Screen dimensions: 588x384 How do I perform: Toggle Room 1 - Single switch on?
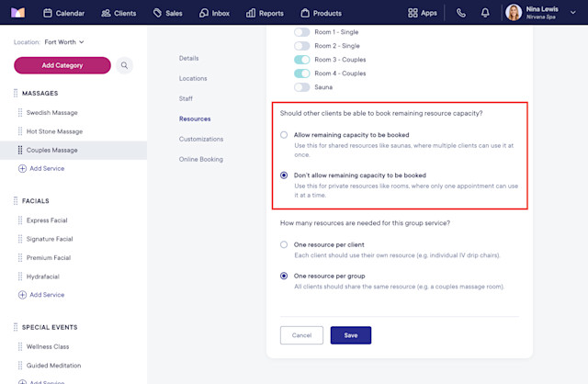pos(302,32)
